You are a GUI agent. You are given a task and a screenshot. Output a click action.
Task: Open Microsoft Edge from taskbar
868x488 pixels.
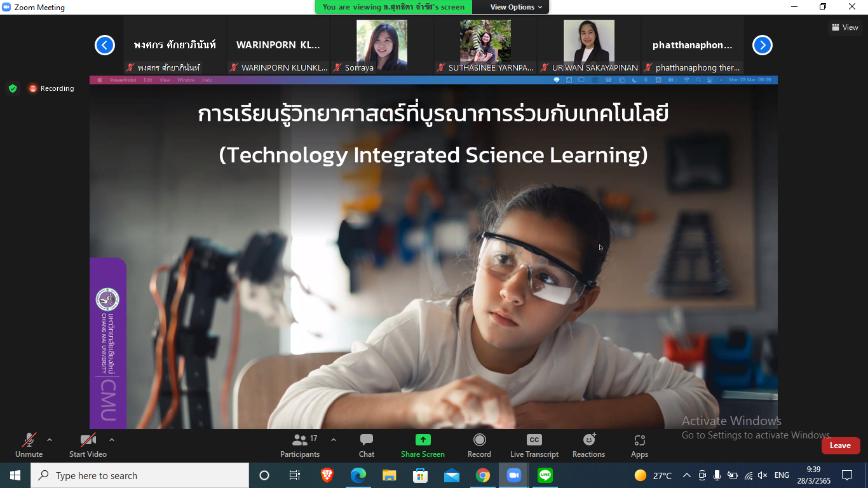pyautogui.click(x=358, y=475)
